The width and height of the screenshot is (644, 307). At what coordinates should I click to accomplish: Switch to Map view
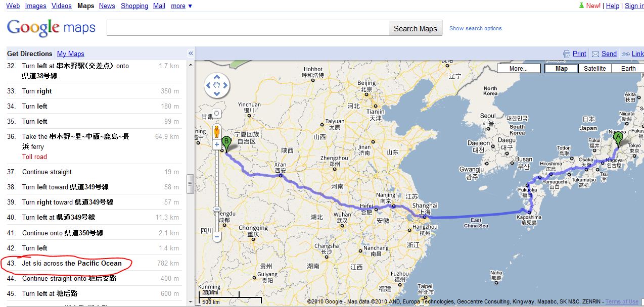click(562, 69)
